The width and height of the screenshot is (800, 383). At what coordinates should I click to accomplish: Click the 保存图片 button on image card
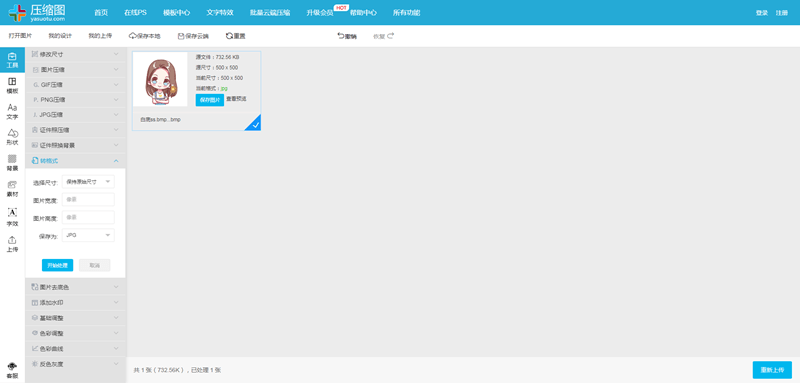210,100
